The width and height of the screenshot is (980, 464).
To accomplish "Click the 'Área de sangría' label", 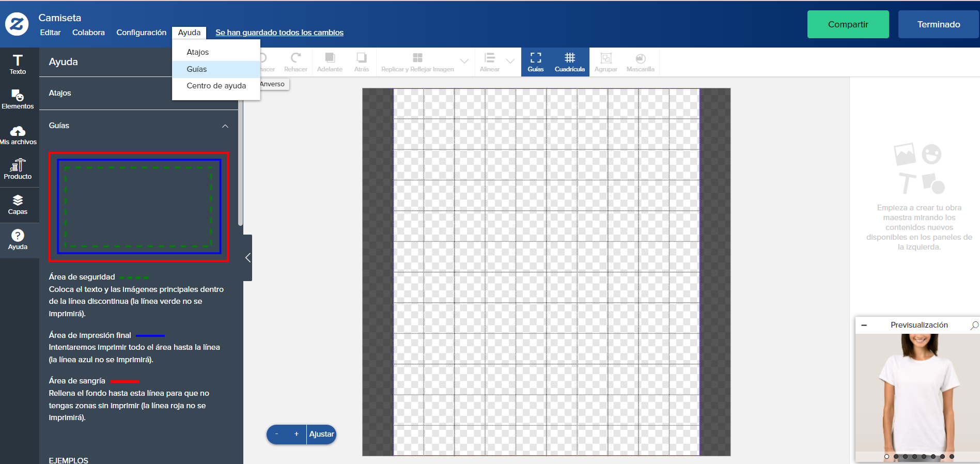I will (77, 381).
